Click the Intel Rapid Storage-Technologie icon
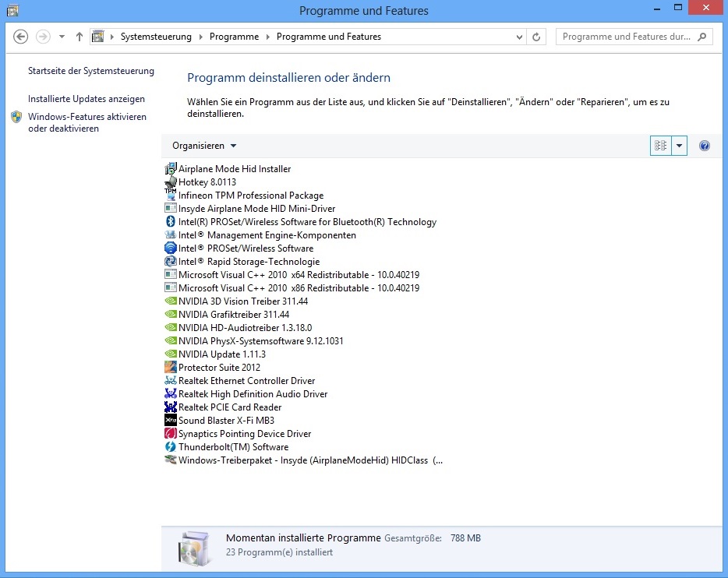The image size is (728, 578). click(171, 261)
